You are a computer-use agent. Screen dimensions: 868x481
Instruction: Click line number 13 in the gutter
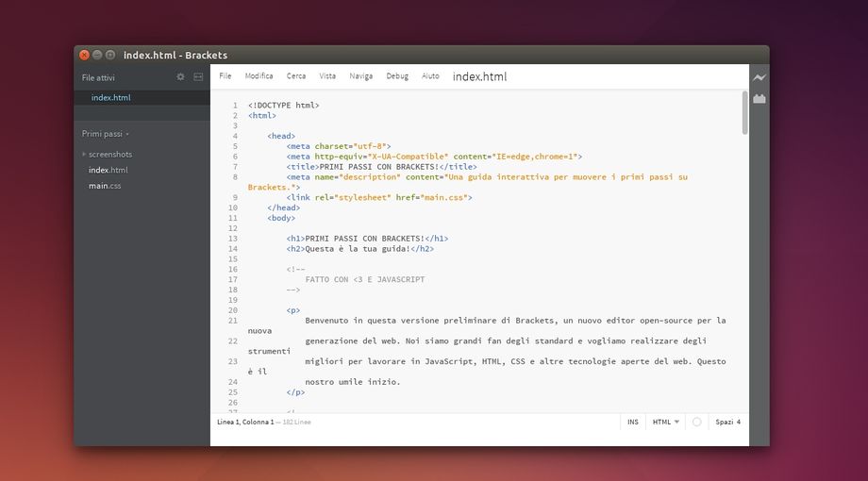[x=232, y=239]
